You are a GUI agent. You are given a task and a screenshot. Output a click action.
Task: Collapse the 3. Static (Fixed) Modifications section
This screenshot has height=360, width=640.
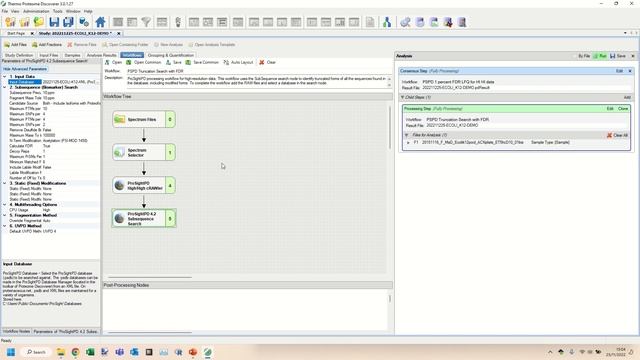coord(5,183)
